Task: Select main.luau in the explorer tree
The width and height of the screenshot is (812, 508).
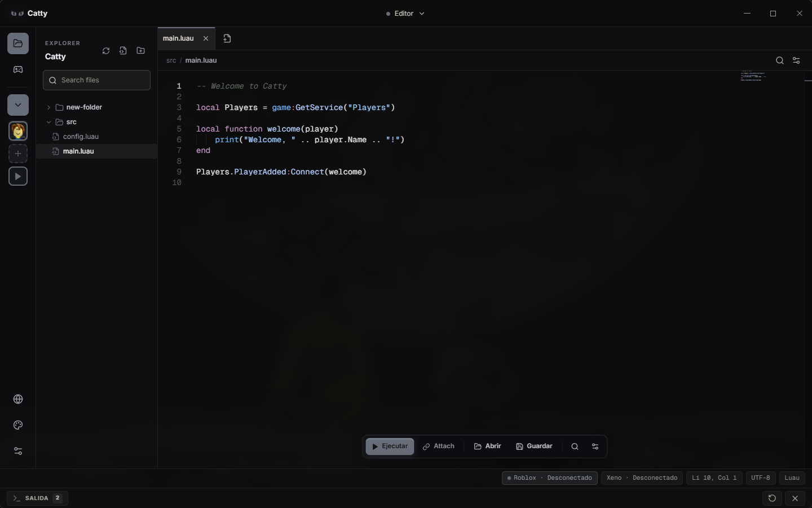Action: pyautogui.click(x=96, y=151)
